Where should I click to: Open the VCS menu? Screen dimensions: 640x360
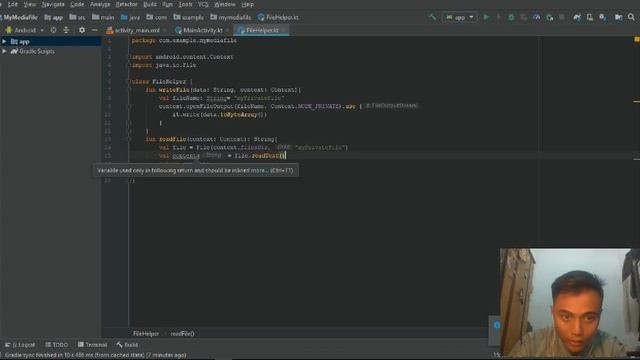click(x=203, y=4)
